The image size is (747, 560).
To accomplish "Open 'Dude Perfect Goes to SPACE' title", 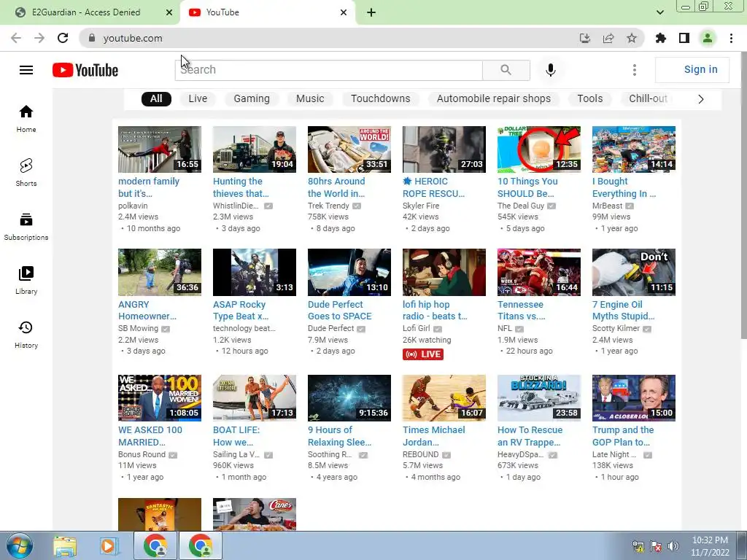I will pos(339,310).
